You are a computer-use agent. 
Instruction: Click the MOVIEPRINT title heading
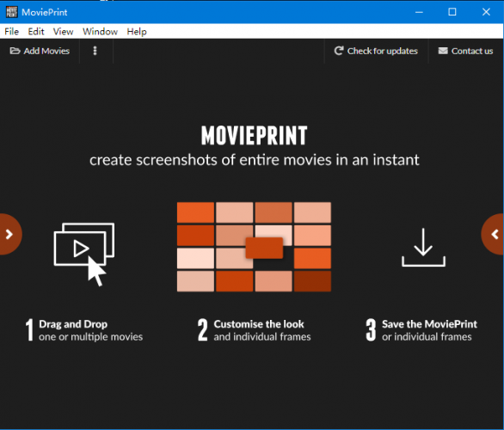254,135
